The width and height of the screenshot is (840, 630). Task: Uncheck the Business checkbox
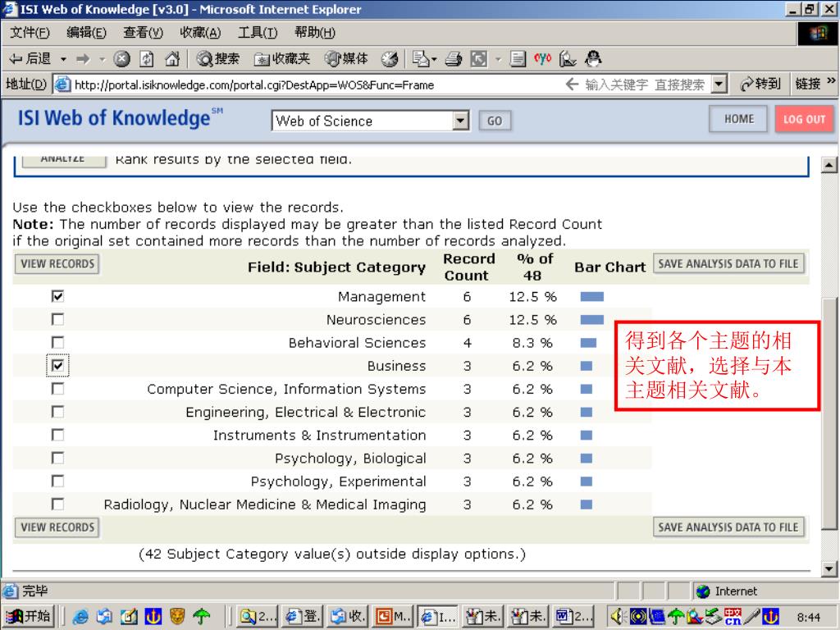57,365
